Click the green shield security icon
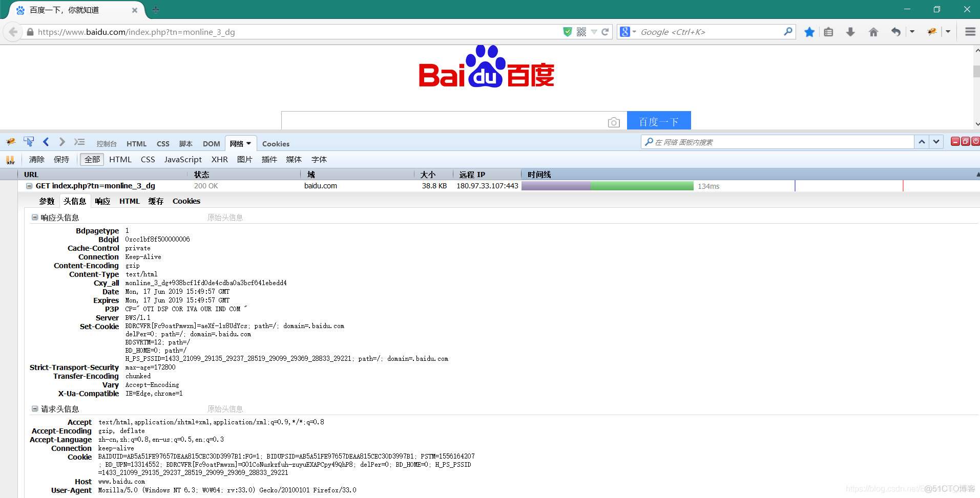This screenshot has width=980, height=498. pyautogui.click(x=567, y=32)
